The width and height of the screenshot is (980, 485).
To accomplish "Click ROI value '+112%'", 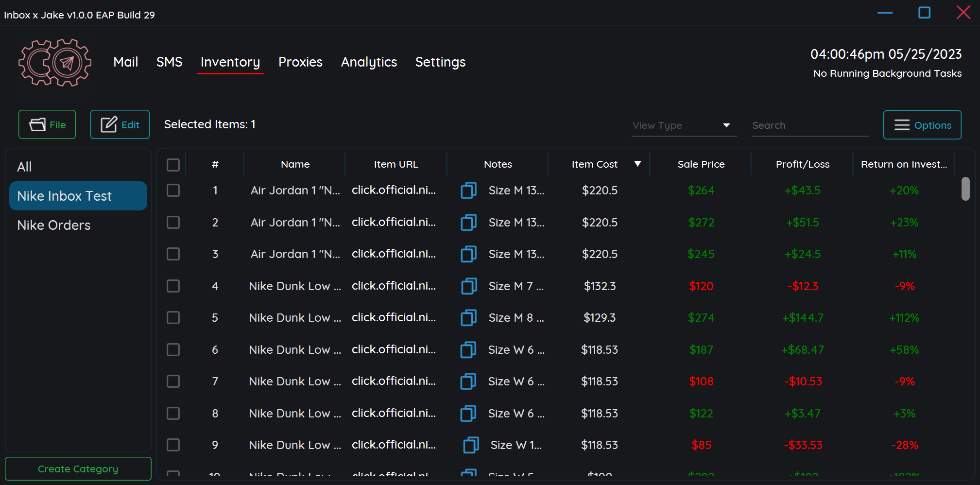I will point(904,317).
